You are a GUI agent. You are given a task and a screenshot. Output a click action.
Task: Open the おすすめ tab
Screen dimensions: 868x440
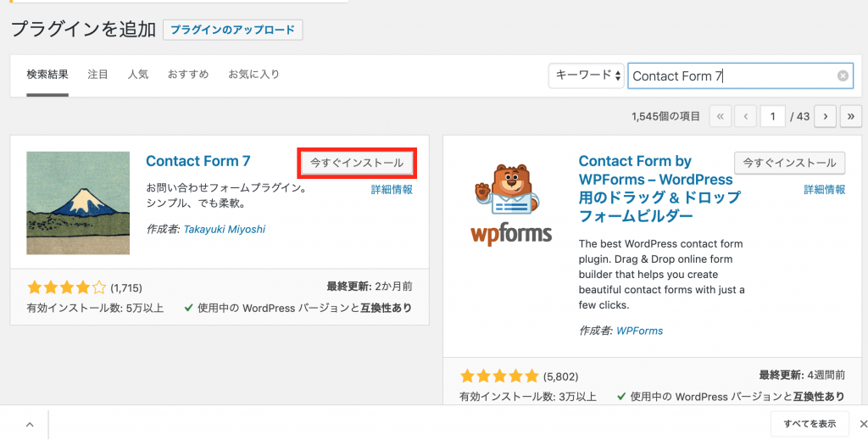coord(188,74)
